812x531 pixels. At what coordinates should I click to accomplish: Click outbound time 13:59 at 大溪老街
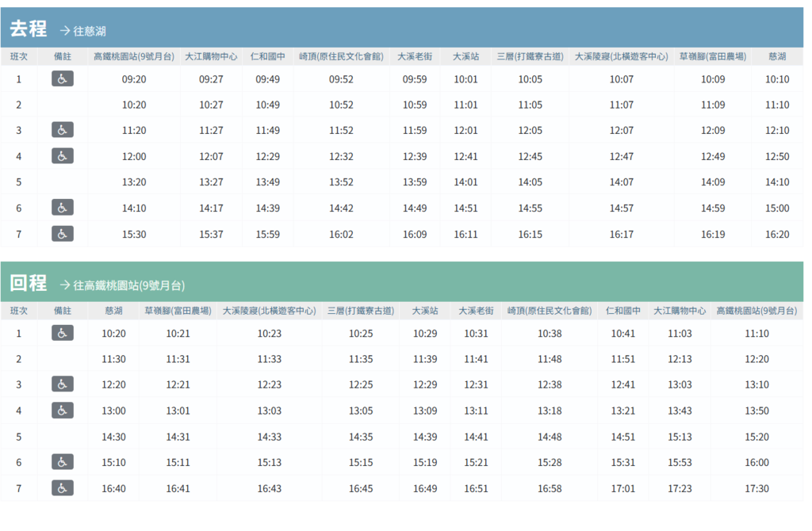(x=415, y=182)
